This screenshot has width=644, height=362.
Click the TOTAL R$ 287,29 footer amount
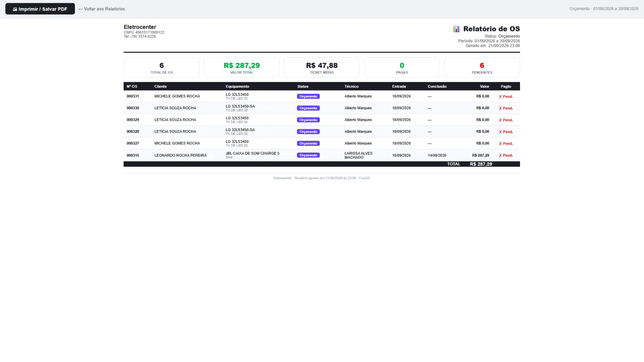tap(481, 164)
